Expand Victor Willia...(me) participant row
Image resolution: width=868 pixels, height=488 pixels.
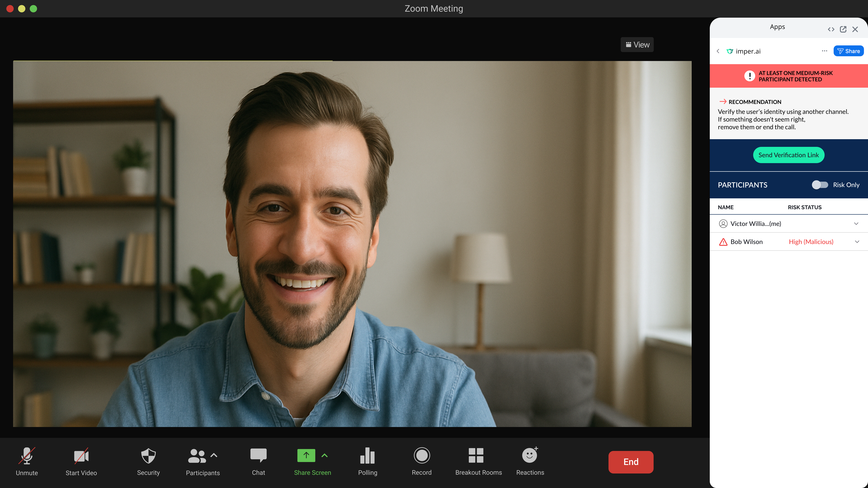tap(856, 224)
